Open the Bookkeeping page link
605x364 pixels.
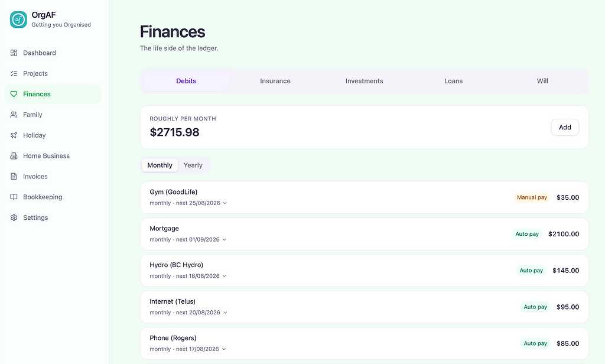(x=53, y=197)
